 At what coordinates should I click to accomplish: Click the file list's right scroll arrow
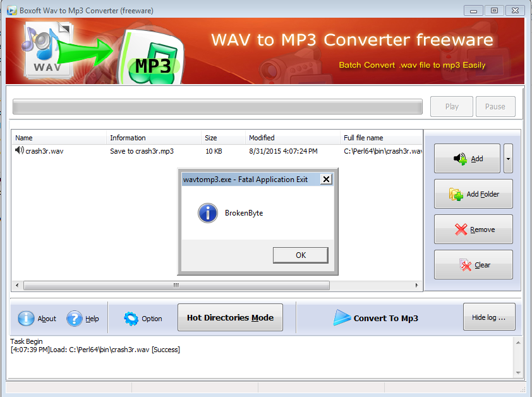click(x=417, y=285)
